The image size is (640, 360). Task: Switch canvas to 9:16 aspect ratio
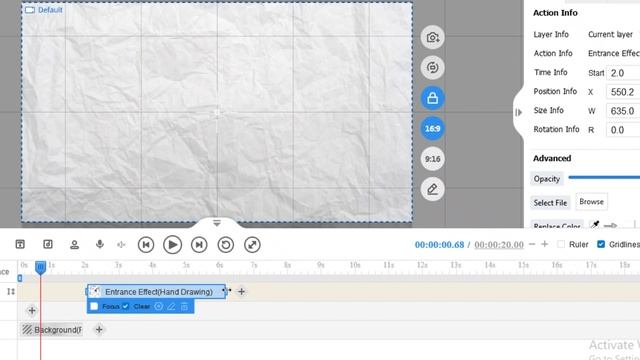coord(432,159)
